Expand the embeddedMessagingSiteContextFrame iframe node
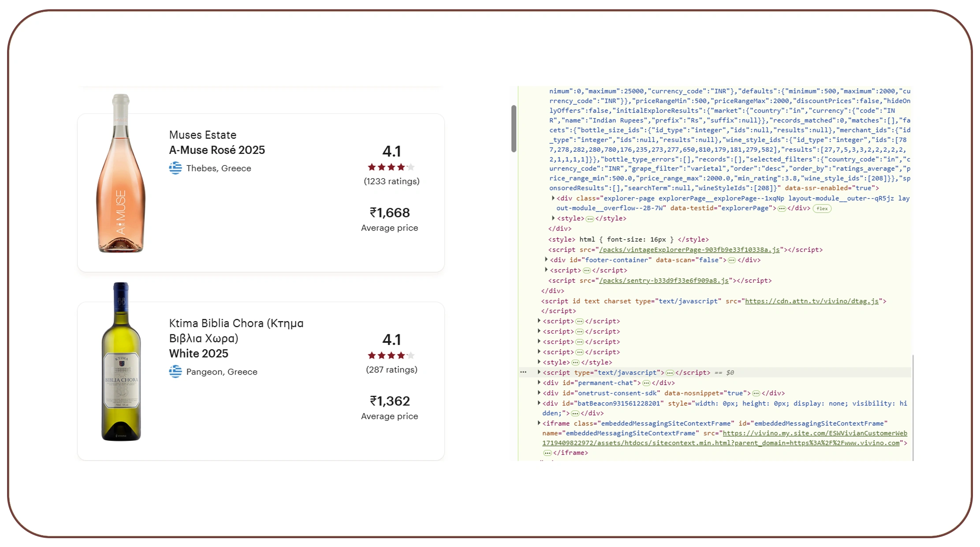Screen dimensions: 980x547 click(x=539, y=423)
